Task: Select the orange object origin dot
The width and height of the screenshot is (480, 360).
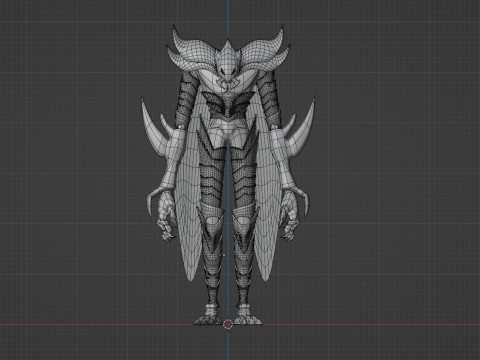Action: [x=224, y=255]
